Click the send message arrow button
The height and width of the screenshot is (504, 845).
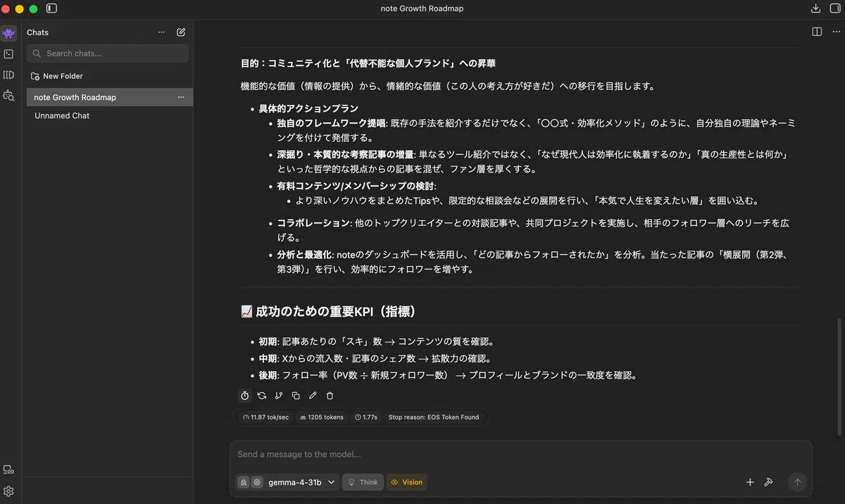[x=798, y=482]
